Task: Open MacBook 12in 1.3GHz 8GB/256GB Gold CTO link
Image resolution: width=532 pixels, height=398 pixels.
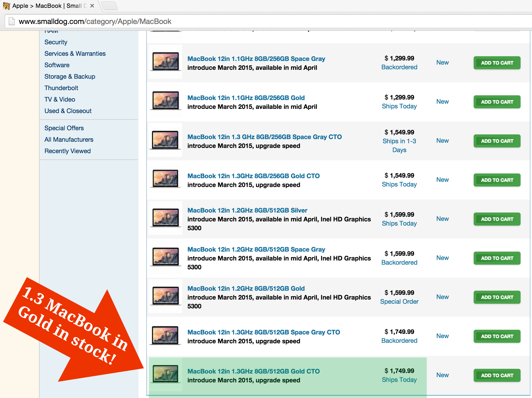Action: pos(253,176)
